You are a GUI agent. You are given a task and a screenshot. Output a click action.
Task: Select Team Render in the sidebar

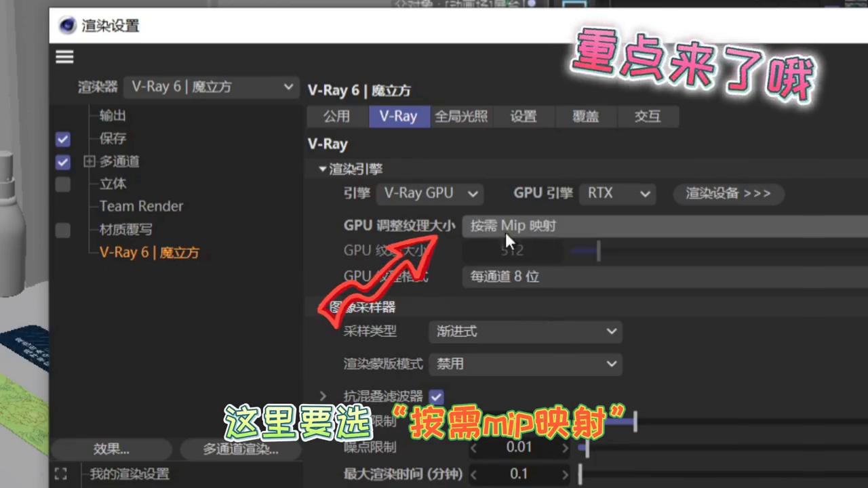click(141, 206)
